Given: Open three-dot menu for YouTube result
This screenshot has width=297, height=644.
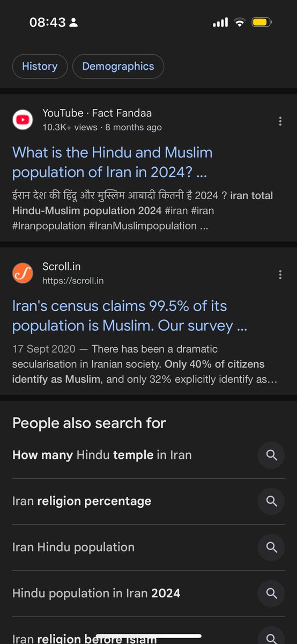Looking at the screenshot, I should click(280, 121).
